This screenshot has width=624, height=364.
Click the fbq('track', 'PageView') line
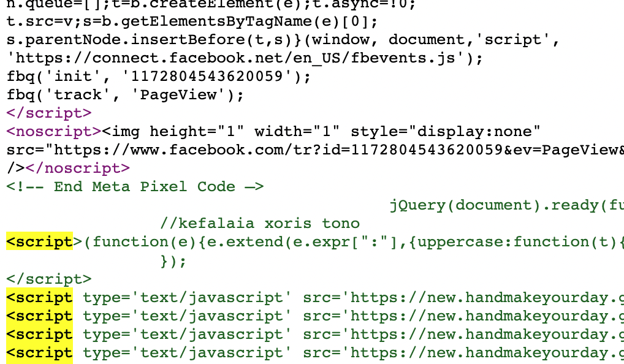click(125, 95)
